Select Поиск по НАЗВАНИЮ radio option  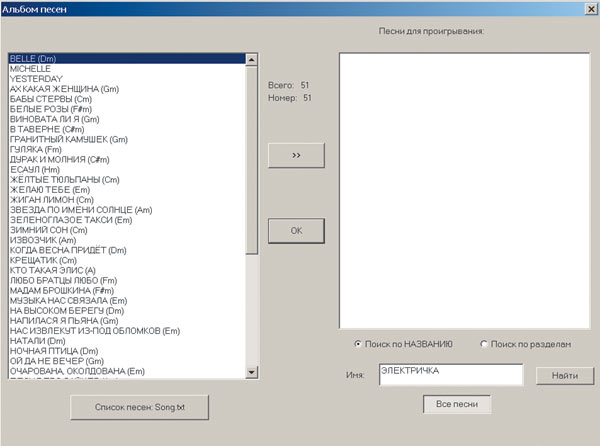[x=359, y=344]
